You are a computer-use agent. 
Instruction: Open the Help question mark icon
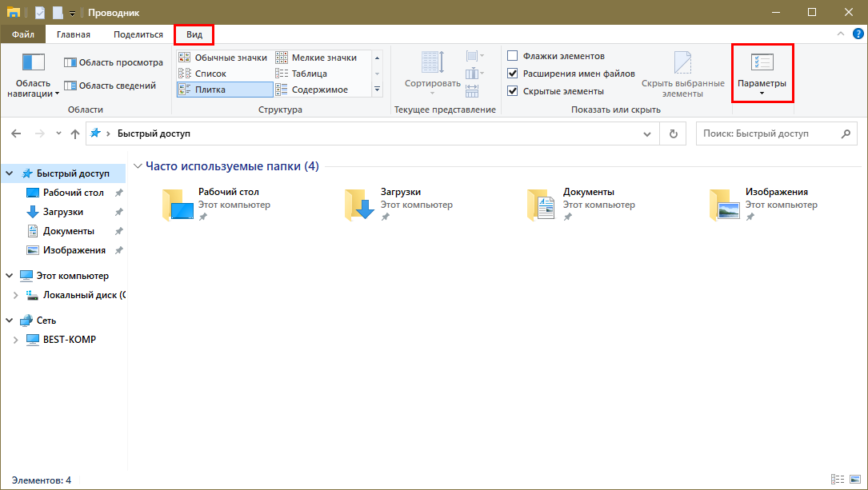point(858,34)
